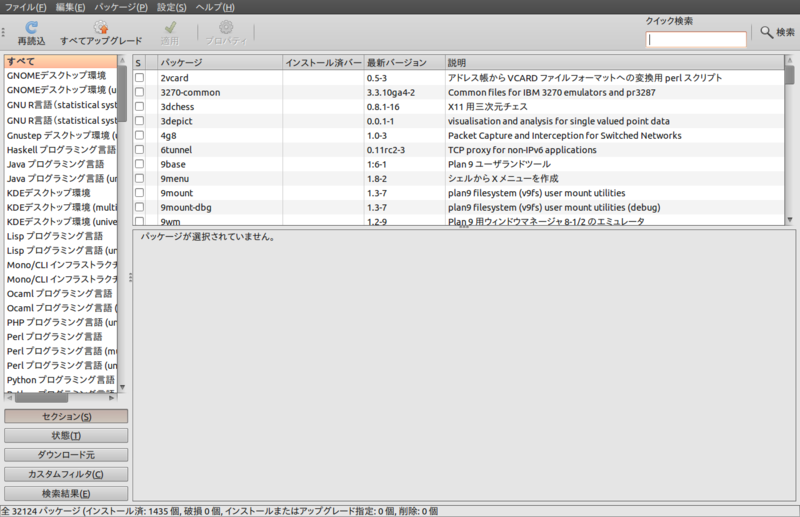
Task: Click the section list vertical scrollbar thumb
Action: (122, 93)
